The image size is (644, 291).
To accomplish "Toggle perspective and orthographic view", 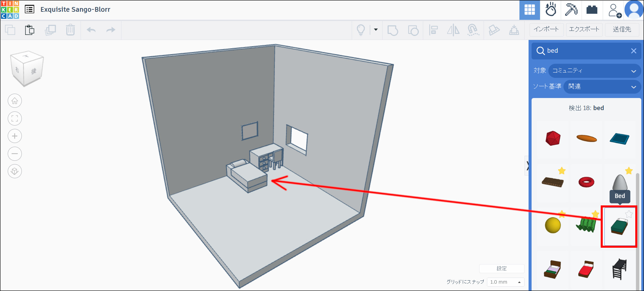I will click(x=15, y=171).
